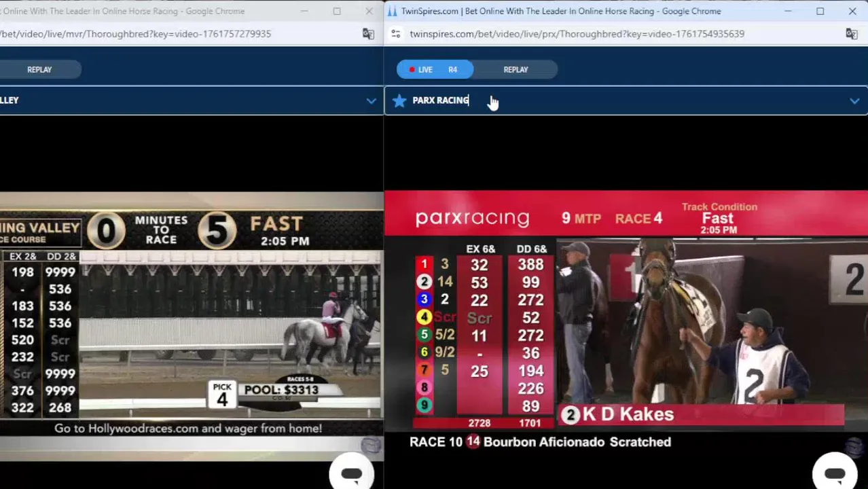Click the right window URL address field
Image resolution: width=868 pixels, height=489 pixels.
[577, 33]
